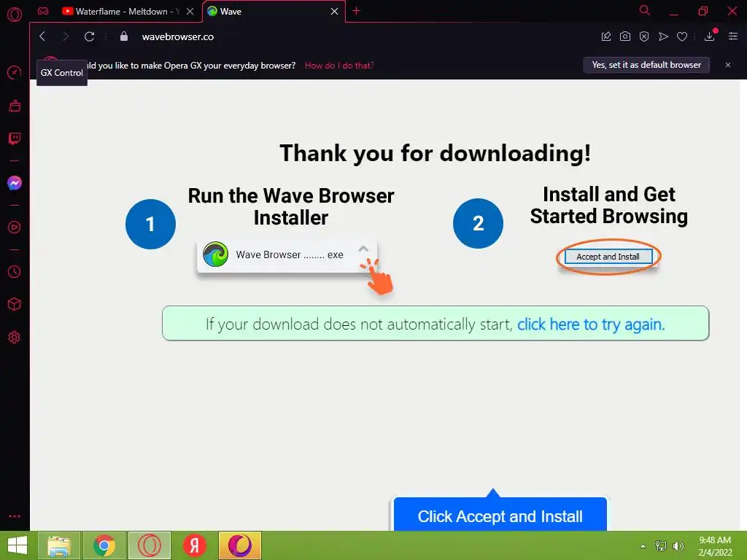Launch Google Chrome from taskbar
This screenshot has width=747, height=560.
[104, 545]
